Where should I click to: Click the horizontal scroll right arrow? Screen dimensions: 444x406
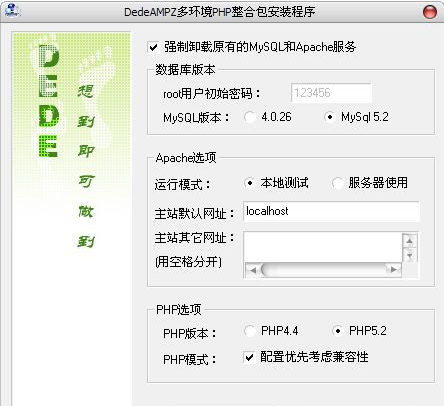[x=394, y=269]
